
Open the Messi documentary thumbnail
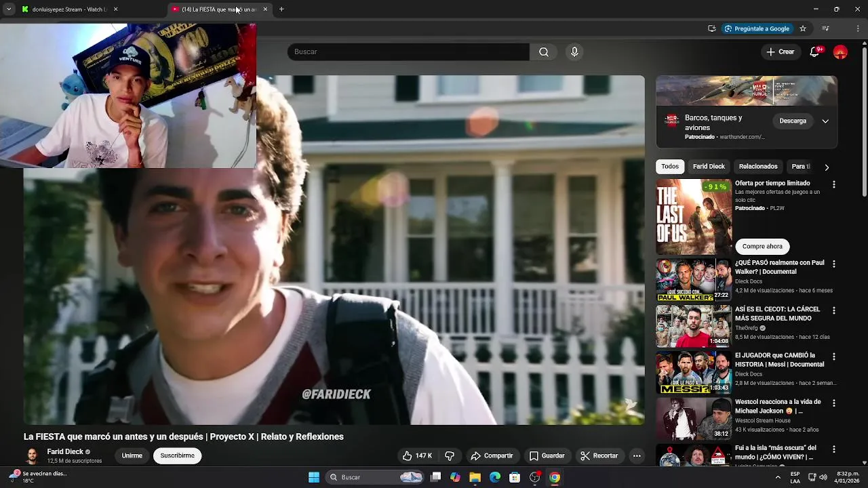pos(694,372)
